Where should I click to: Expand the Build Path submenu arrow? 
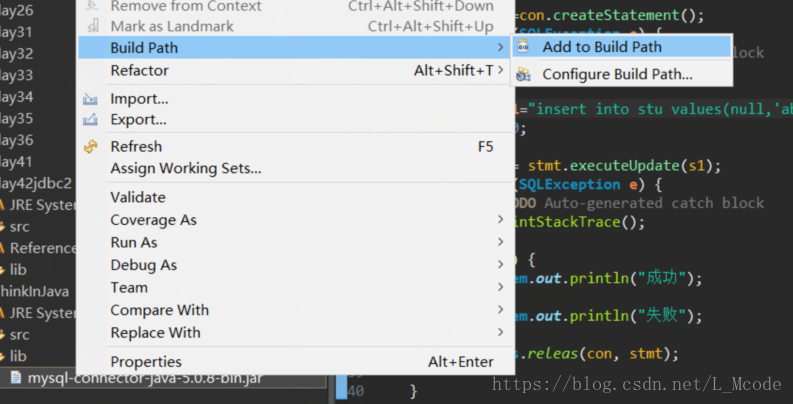tap(500, 48)
